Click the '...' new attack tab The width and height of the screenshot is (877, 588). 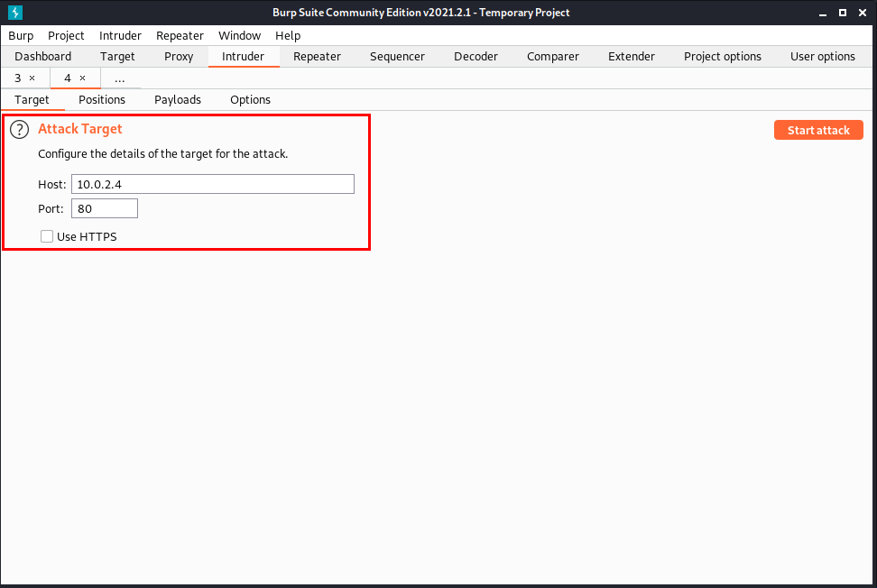click(x=120, y=78)
